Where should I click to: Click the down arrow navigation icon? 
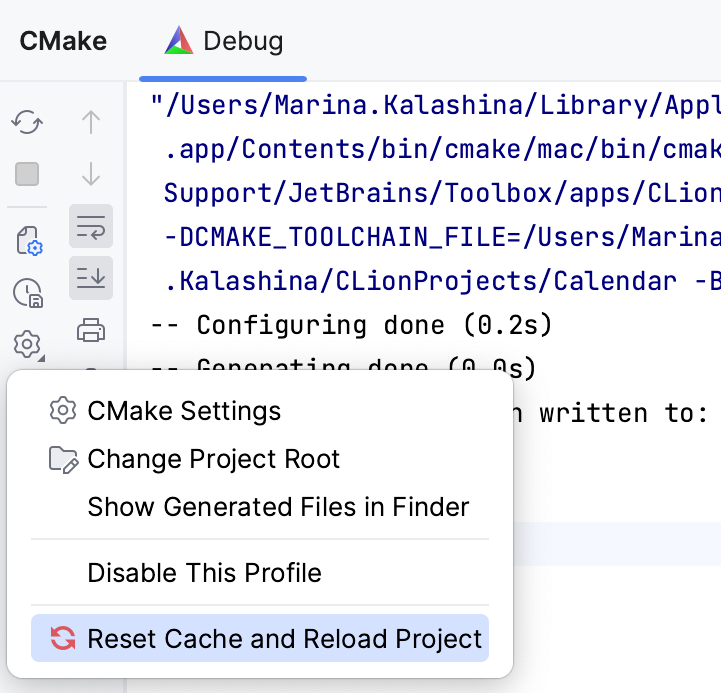pyautogui.click(x=91, y=174)
